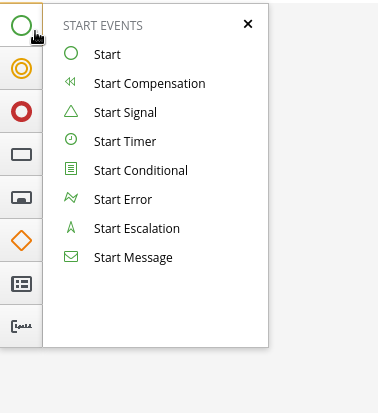This screenshot has width=378, height=413.
Task: Select the Start Conditional document icon
Action: pyautogui.click(x=71, y=169)
